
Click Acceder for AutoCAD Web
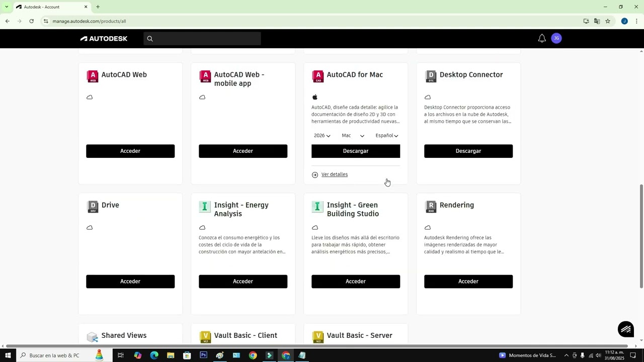pyautogui.click(x=130, y=151)
